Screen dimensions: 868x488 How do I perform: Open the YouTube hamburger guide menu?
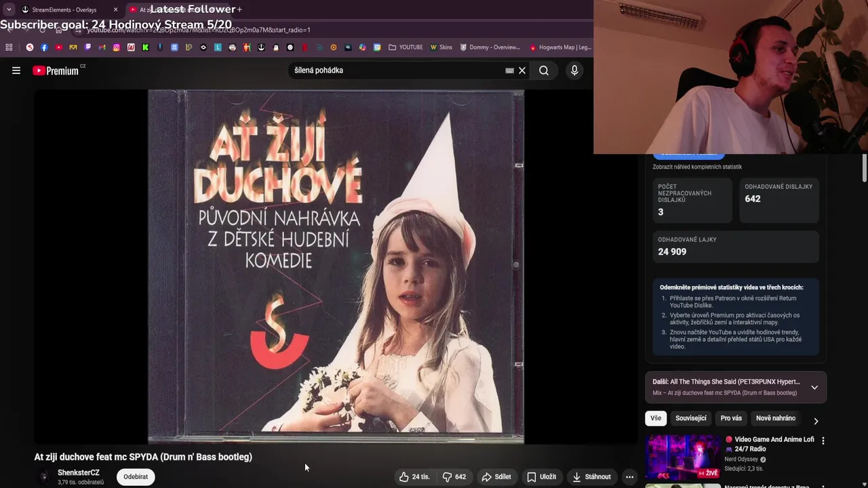click(16, 70)
